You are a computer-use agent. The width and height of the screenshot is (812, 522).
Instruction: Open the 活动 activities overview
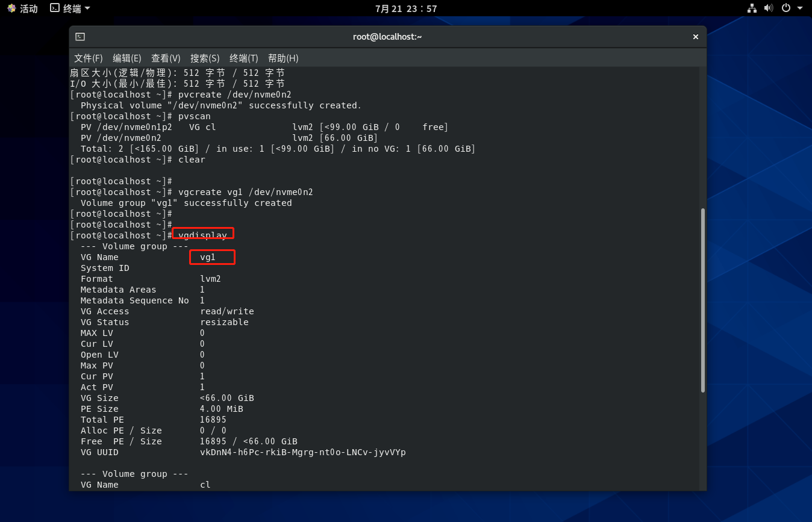coord(22,8)
